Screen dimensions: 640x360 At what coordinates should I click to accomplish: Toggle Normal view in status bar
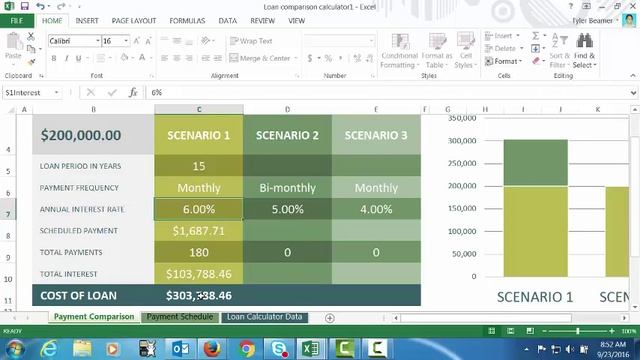click(x=491, y=331)
